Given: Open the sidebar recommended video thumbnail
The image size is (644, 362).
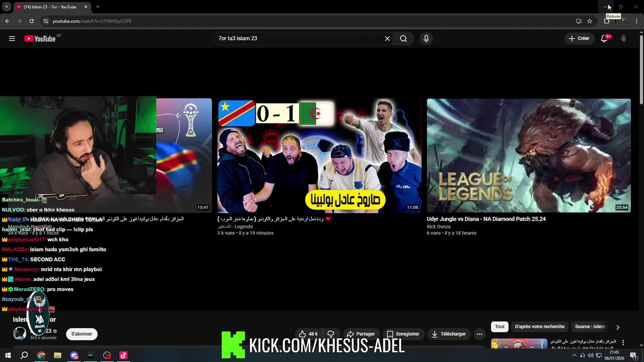Looking at the screenshot, I should [x=519, y=343].
